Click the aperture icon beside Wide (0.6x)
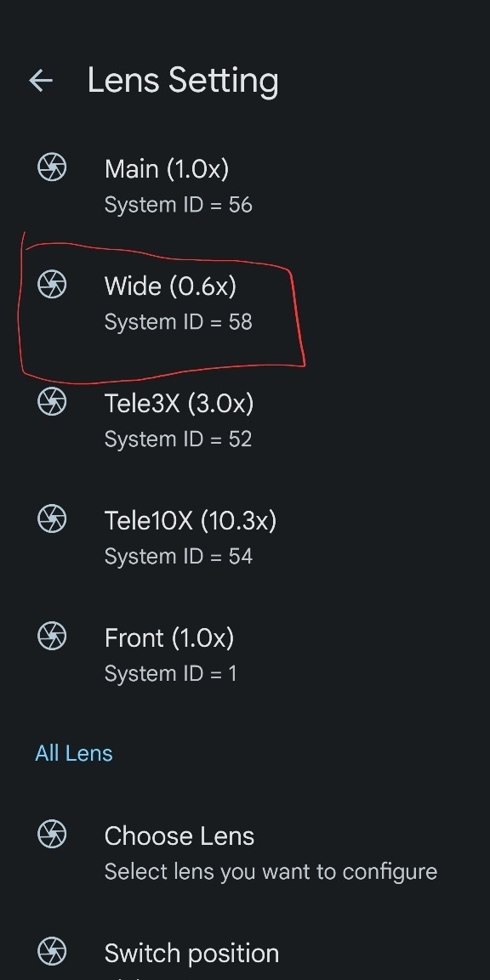This screenshot has height=980, width=490. tap(52, 285)
